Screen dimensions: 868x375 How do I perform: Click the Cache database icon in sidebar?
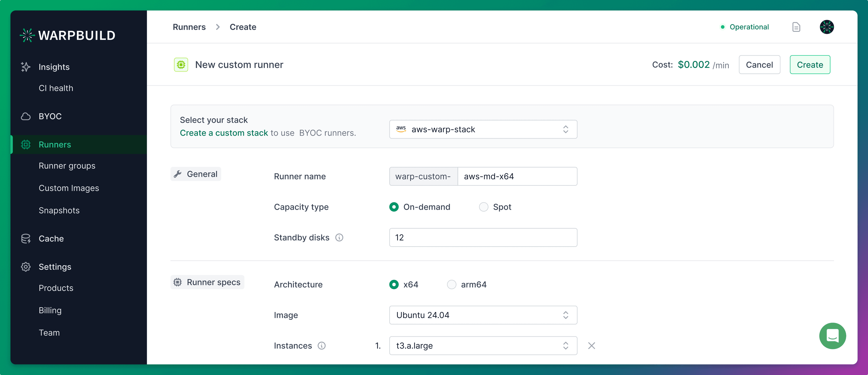point(26,239)
